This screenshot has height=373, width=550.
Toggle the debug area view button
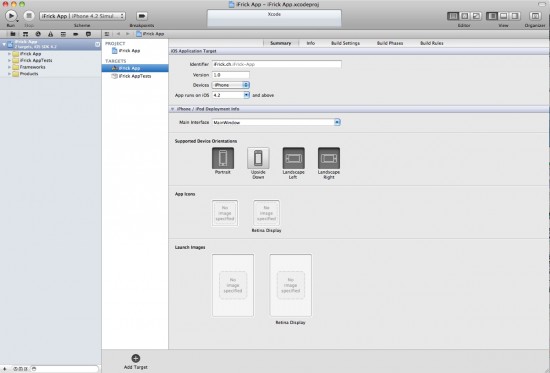click(503, 16)
